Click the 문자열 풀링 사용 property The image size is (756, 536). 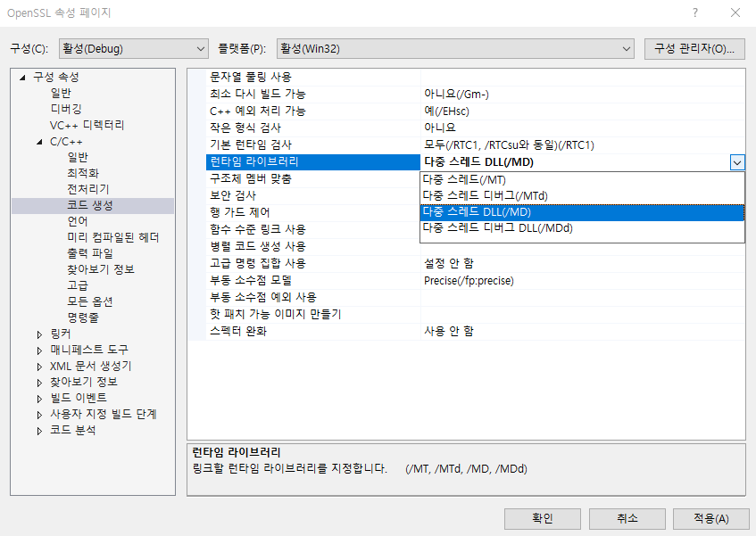tap(313, 77)
